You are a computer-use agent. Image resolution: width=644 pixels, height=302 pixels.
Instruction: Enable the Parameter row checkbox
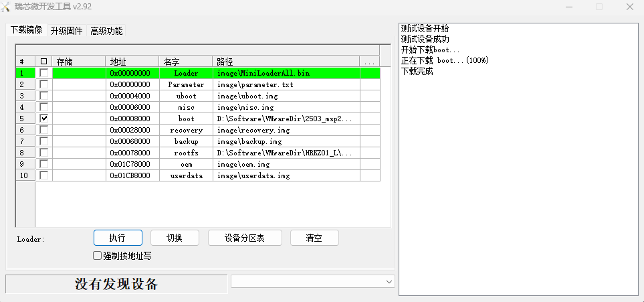click(44, 84)
